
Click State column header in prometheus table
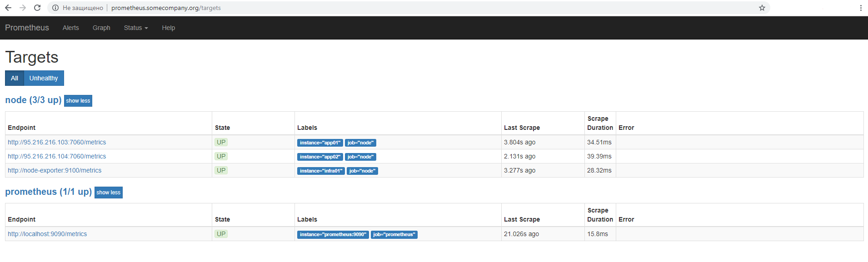coord(222,219)
